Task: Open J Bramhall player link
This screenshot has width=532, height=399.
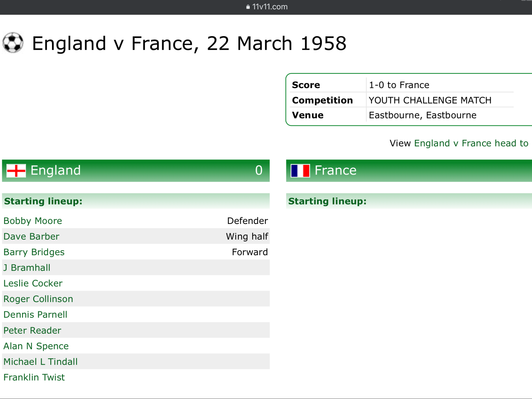Action: [27, 268]
